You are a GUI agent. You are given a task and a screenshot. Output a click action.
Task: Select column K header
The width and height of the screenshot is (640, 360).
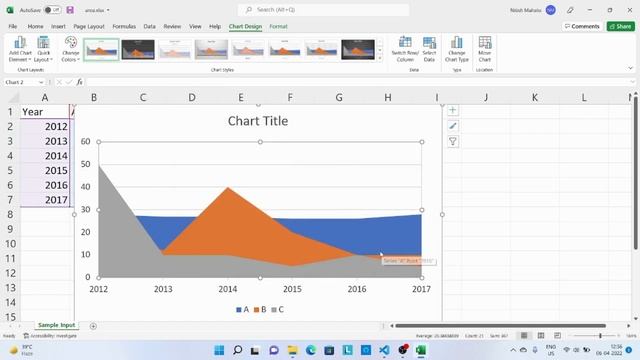point(535,98)
